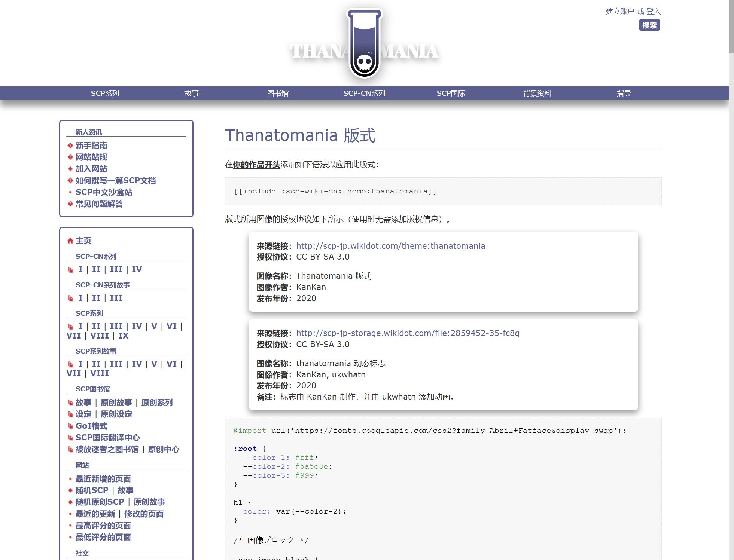Click the Thanatomania test tube skull logo
The width and height of the screenshot is (734, 560).
(x=364, y=44)
